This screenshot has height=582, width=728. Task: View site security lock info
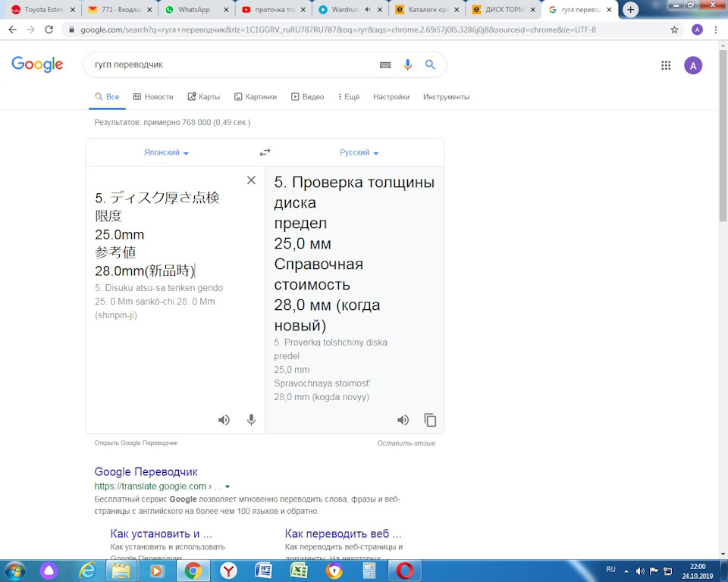click(x=71, y=30)
